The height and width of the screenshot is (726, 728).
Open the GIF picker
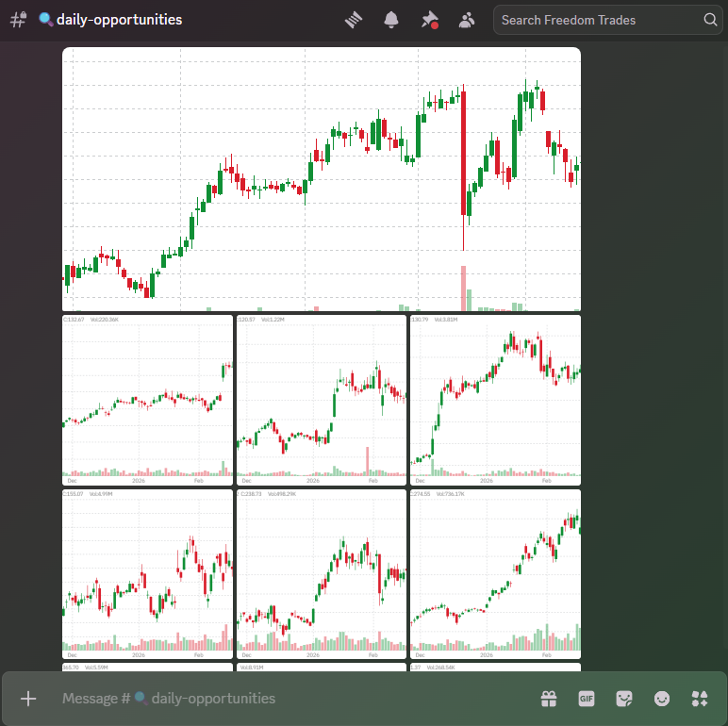tap(587, 699)
